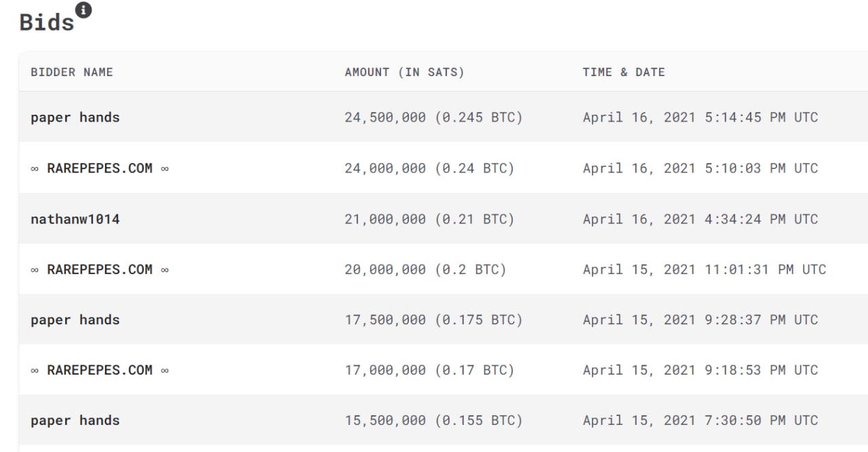Select the AMOUNT (IN SATS) column header

point(405,72)
